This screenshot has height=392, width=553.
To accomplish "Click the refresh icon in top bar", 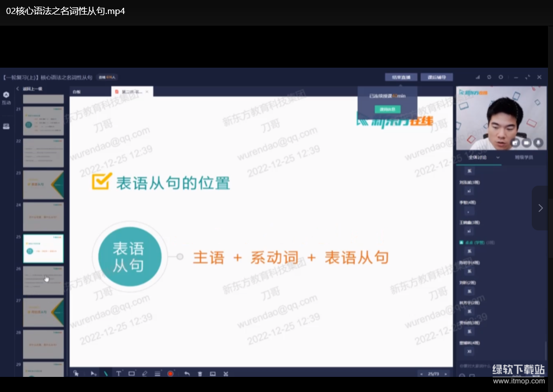I will (489, 77).
